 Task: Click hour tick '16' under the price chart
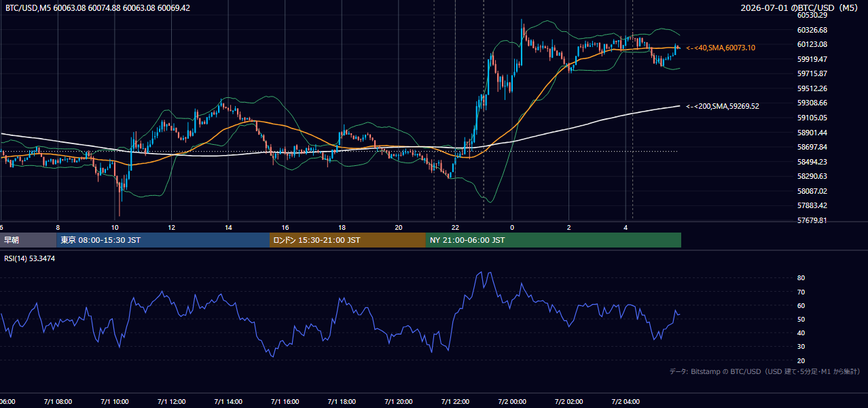click(285, 228)
